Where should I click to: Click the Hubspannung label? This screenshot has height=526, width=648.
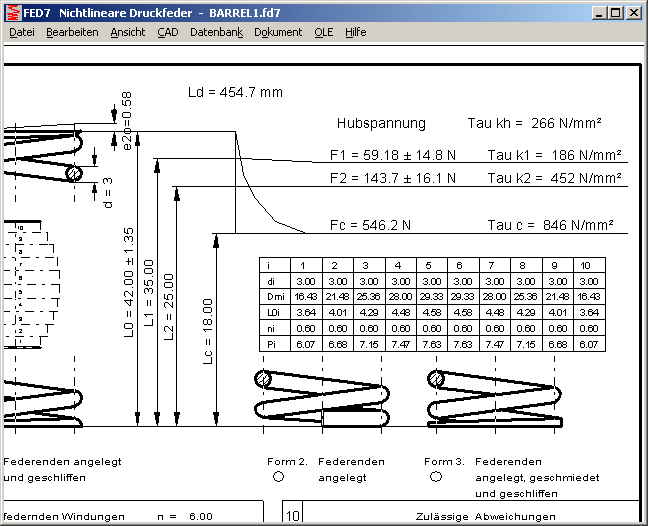380,124
